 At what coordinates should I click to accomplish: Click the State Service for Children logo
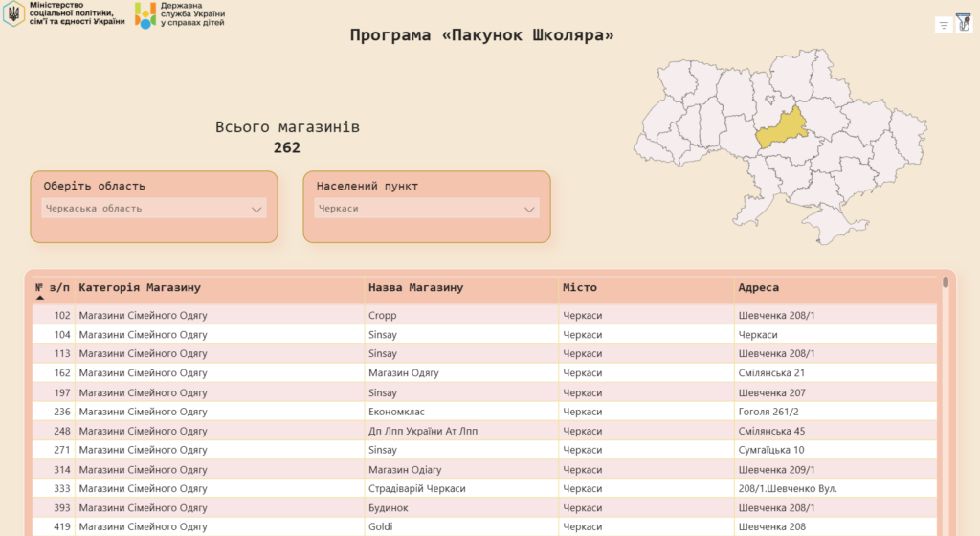(x=180, y=14)
